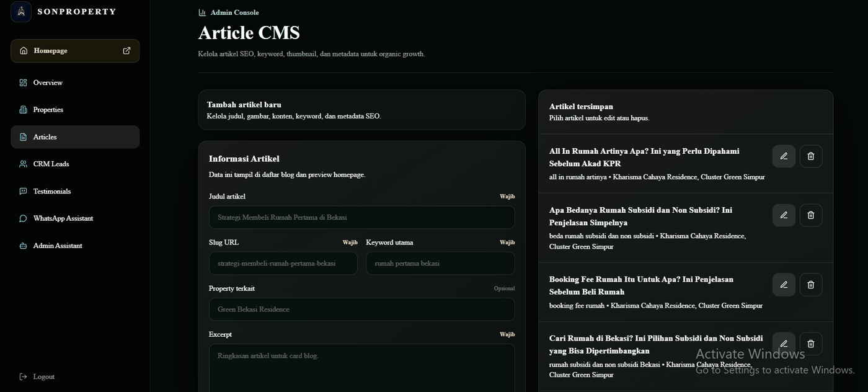Select title "All In Rumah Artinya Apa?"

pyautogui.click(x=644, y=158)
